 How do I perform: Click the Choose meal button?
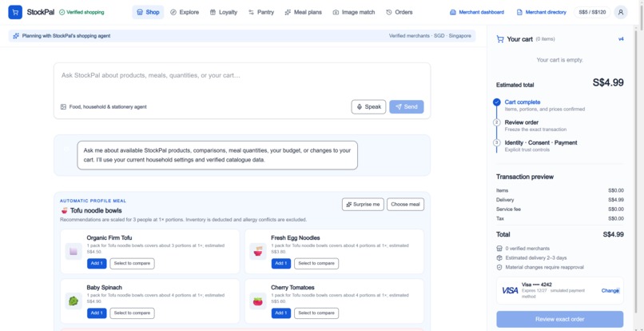[405, 205]
